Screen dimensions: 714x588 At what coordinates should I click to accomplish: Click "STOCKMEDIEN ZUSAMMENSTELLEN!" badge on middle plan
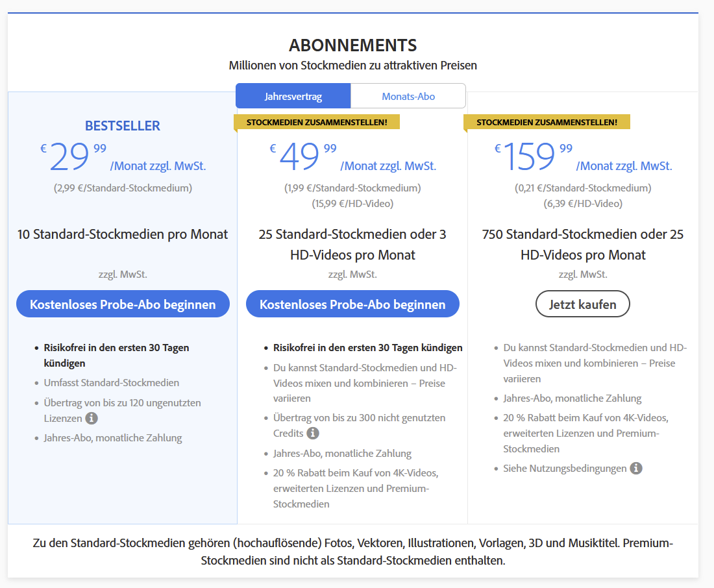(x=317, y=121)
